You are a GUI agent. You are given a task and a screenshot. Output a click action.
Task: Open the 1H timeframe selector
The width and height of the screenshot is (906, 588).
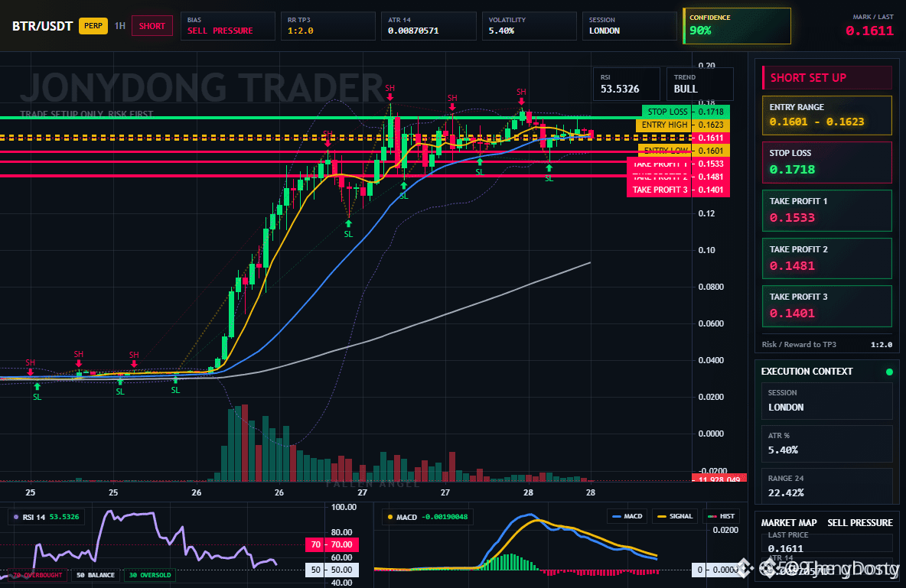click(119, 26)
